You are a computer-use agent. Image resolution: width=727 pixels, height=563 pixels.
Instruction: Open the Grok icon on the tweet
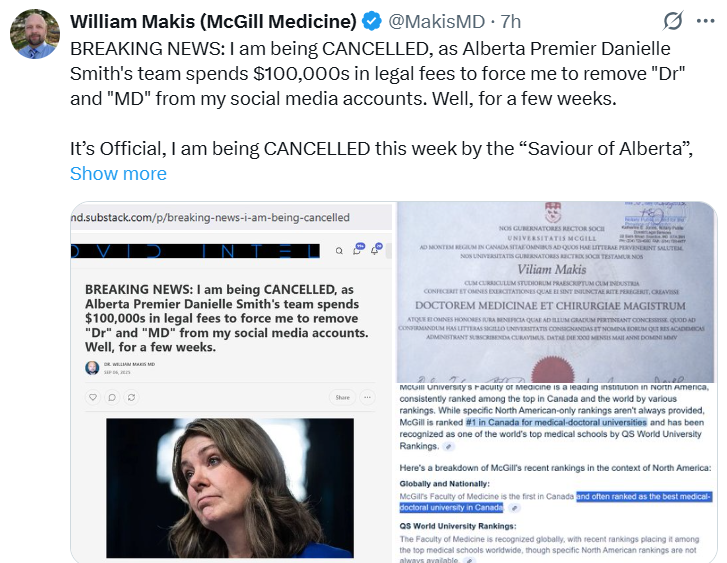coord(673,21)
